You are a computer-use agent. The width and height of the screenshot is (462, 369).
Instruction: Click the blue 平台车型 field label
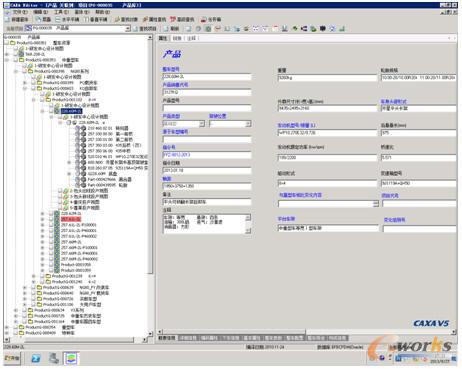[x=287, y=219]
